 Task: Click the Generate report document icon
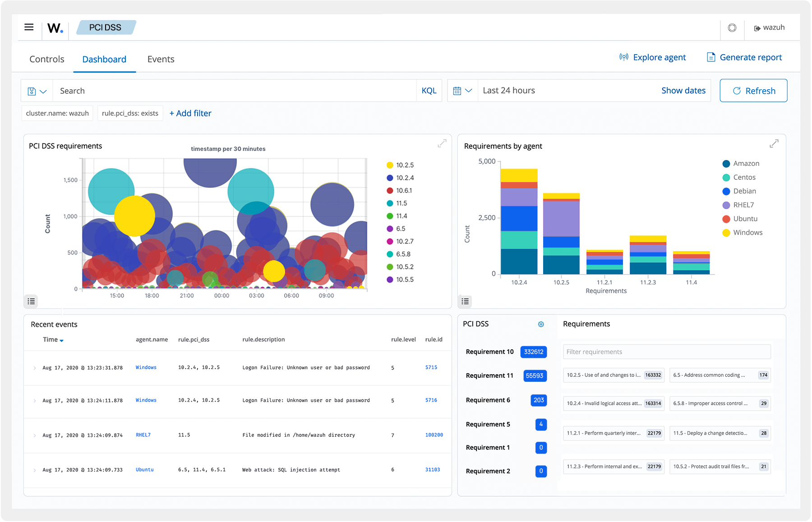coord(711,57)
